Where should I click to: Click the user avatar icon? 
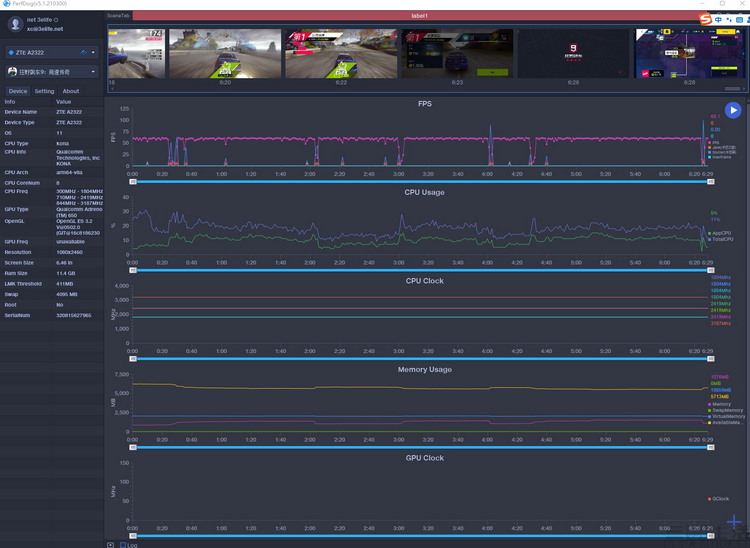point(15,23)
